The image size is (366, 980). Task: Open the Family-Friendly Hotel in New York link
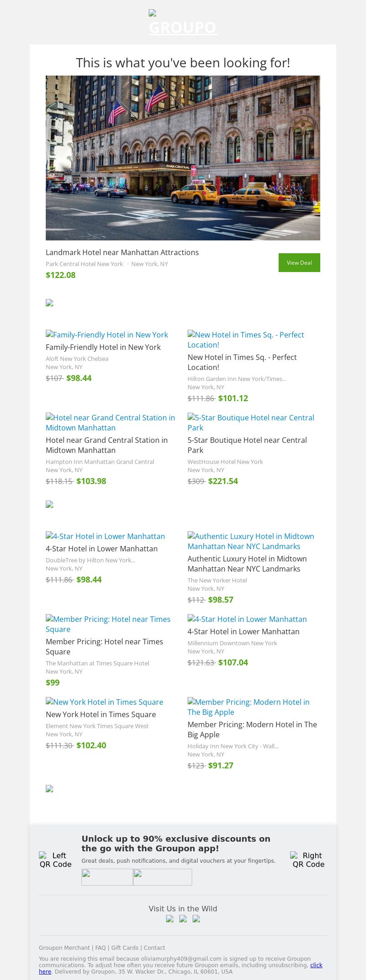click(x=107, y=335)
